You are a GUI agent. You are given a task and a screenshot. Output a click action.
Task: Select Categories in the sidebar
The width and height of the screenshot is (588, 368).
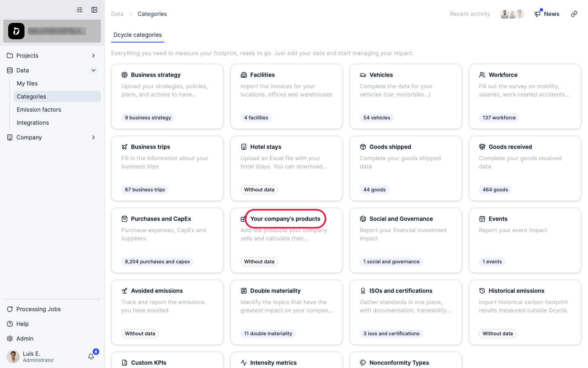[x=57, y=96]
